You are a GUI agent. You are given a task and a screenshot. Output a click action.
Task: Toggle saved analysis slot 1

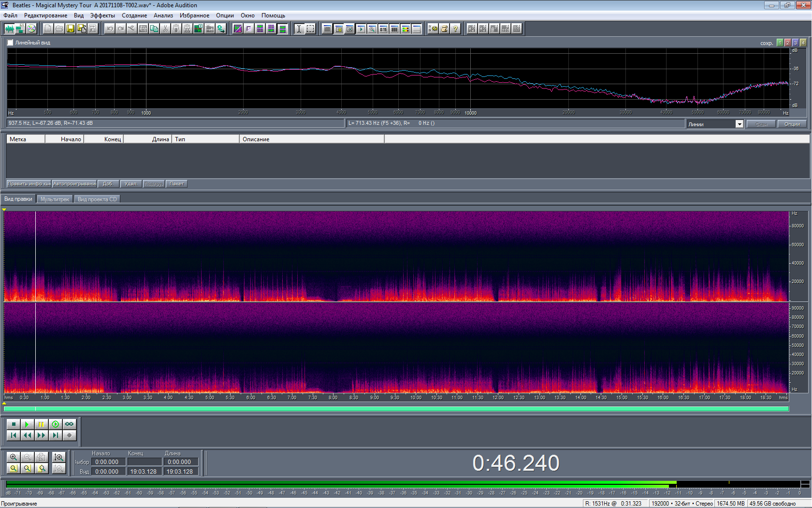point(780,43)
